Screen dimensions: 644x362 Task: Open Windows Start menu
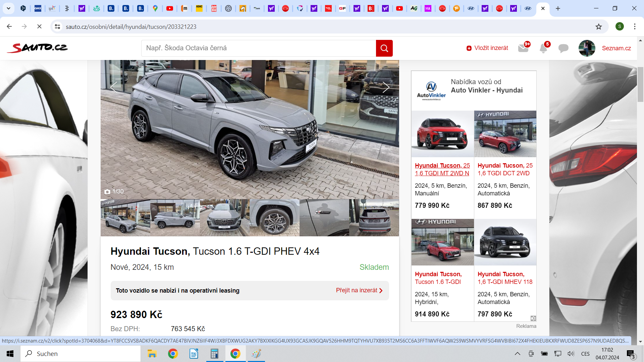pos(10,354)
